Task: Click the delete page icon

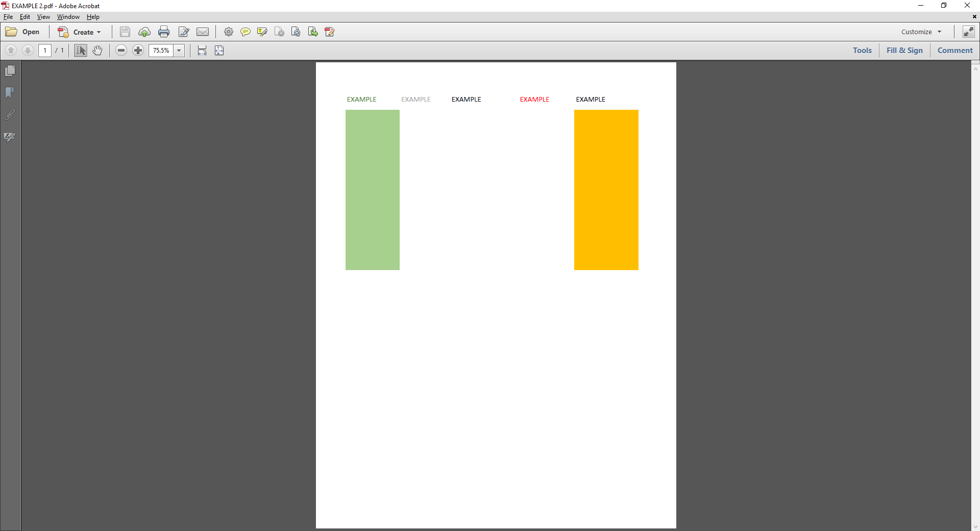Action: [279, 32]
